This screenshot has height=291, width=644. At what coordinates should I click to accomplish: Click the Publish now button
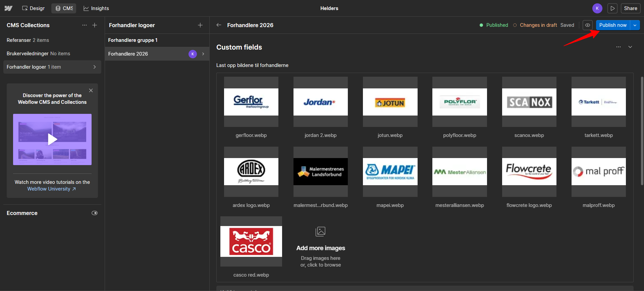click(613, 25)
